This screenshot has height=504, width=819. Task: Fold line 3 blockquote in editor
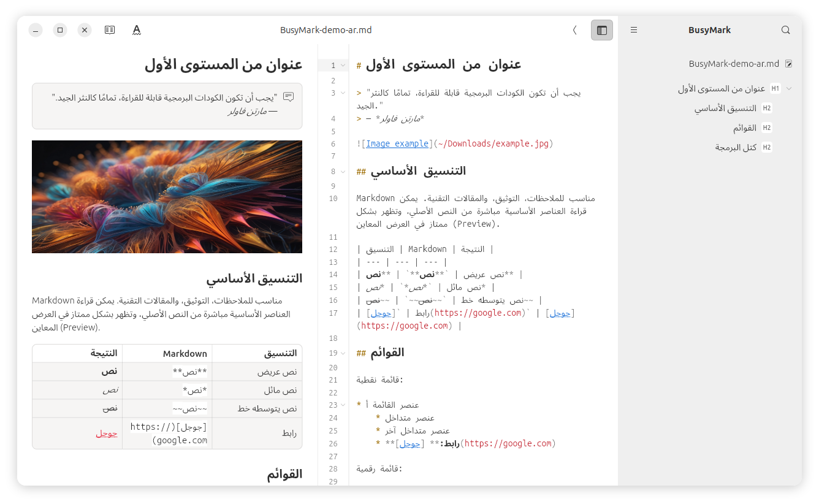tap(343, 93)
